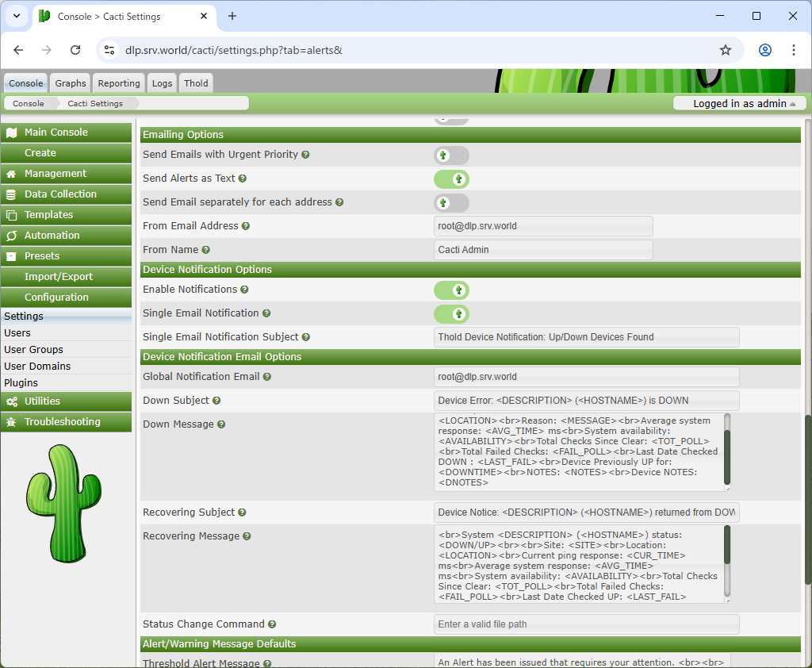The height and width of the screenshot is (668, 812).
Task: Switch to the Graphs tab
Action: 71,83
